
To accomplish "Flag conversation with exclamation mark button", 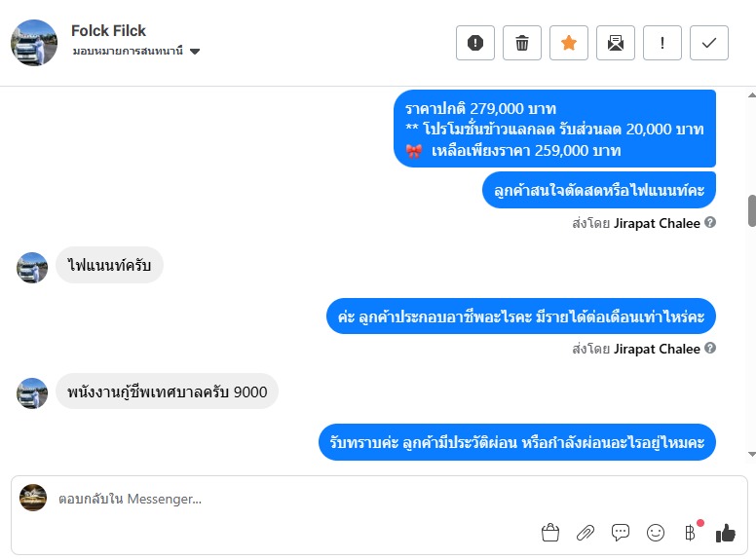I will 662,43.
